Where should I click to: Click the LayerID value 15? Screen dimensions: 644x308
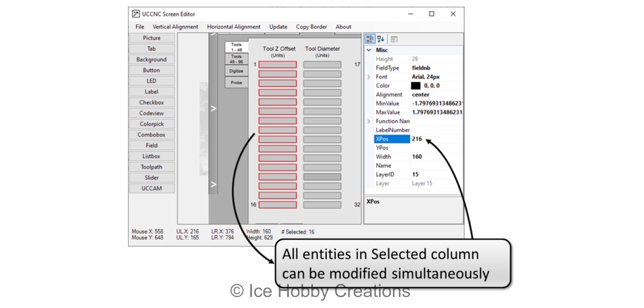click(x=437, y=174)
